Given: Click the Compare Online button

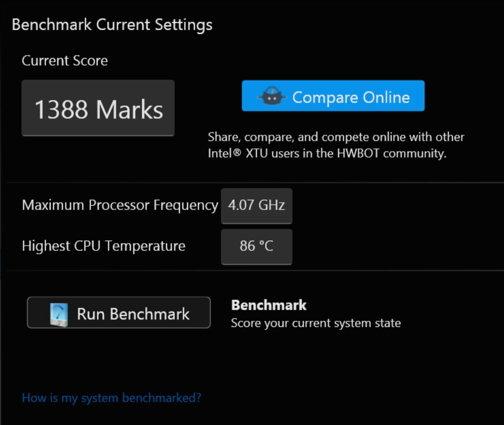Looking at the screenshot, I should coord(333,96).
